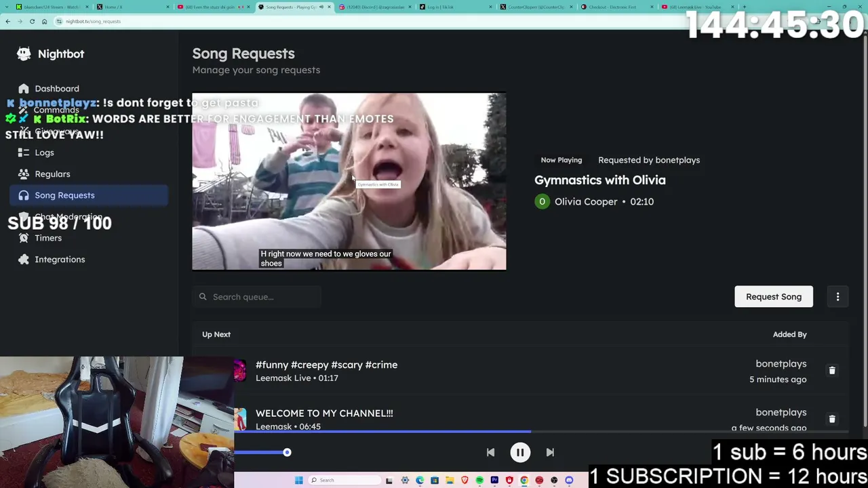Click the browser home icon
This screenshot has height=488, width=868.
coord(44,22)
